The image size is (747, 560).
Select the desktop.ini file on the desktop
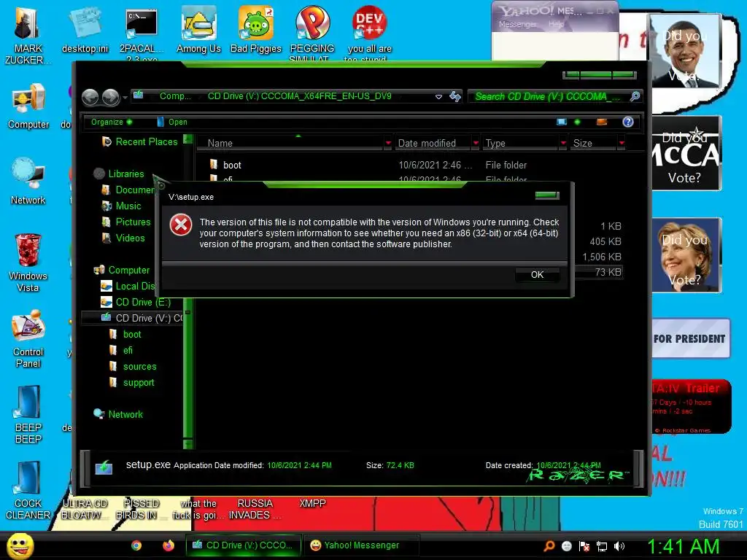click(85, 29)
